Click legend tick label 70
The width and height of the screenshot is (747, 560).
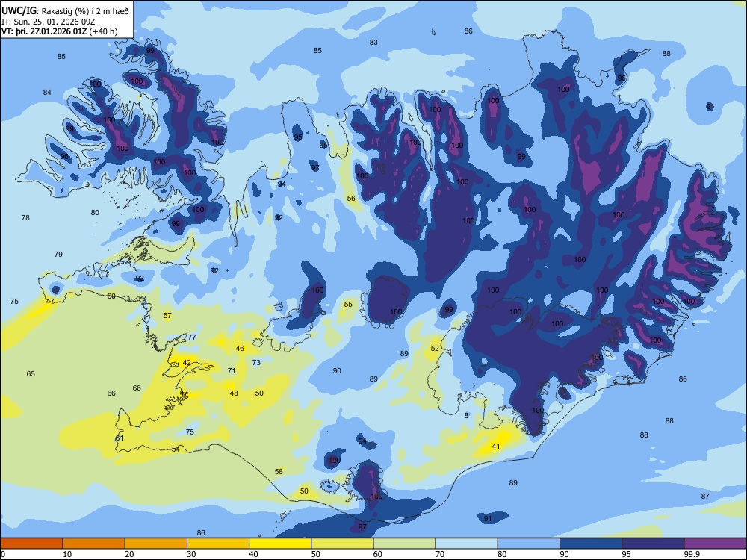point(440,554)
